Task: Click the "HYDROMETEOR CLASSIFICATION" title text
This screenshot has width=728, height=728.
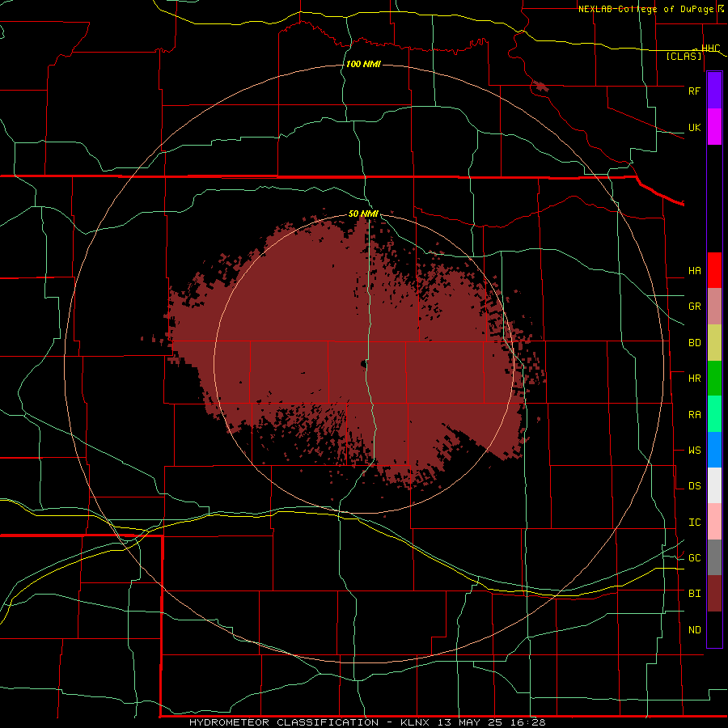Action: point(284,722)
